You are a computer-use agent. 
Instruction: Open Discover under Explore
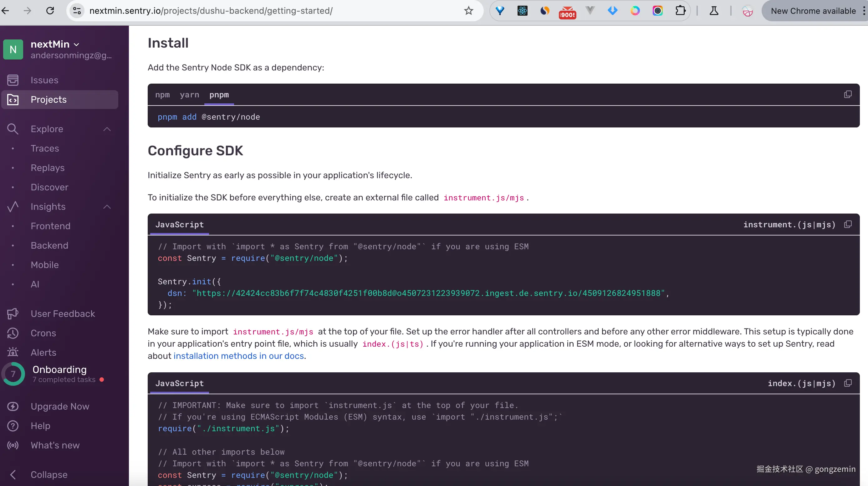tap(49, 187)
